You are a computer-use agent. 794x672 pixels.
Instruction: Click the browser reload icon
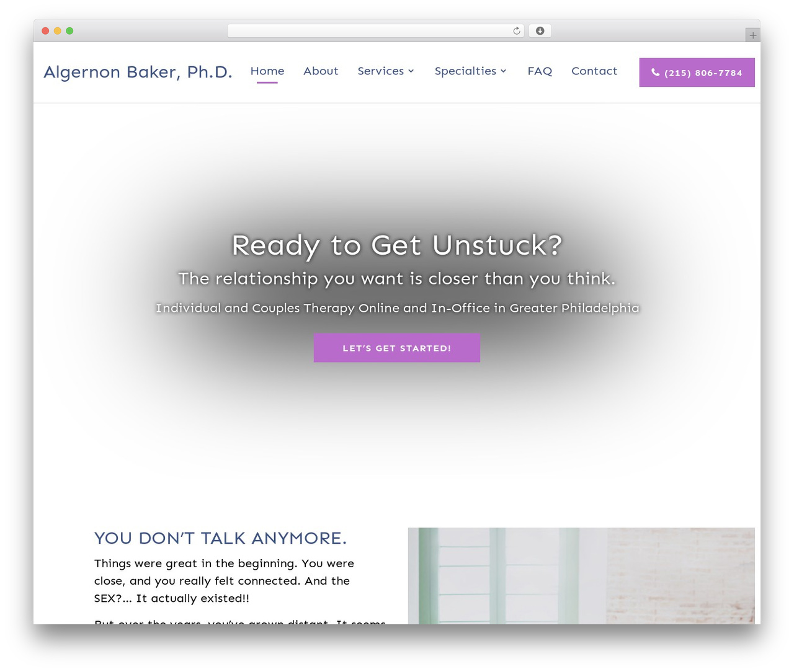516,31
